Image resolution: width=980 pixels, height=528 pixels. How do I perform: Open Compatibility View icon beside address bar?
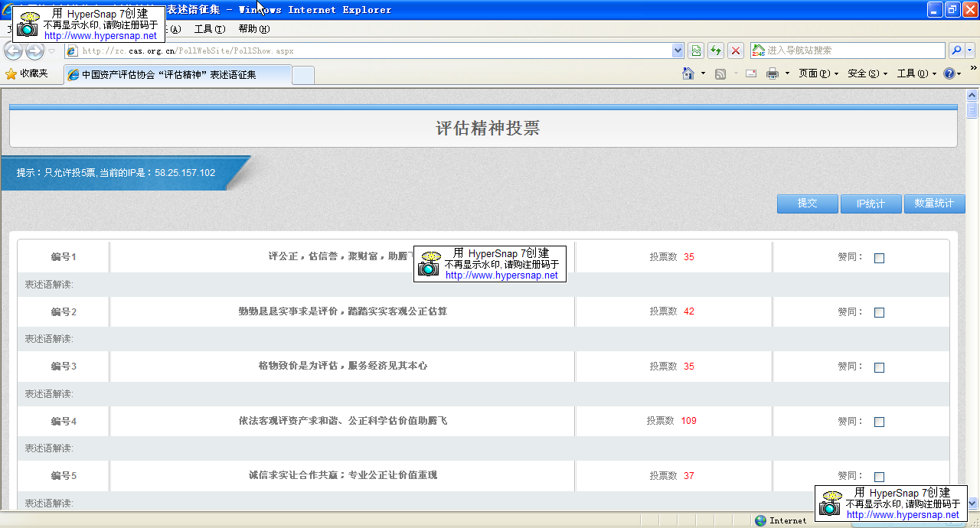click(695, 51)
